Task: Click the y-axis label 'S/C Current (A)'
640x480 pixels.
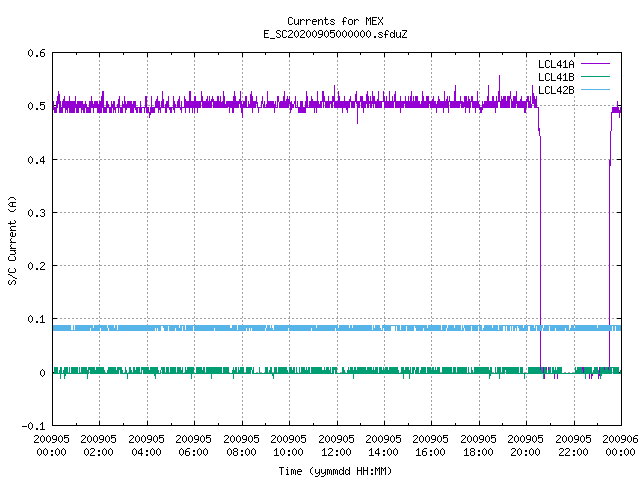Action: coord(12,241)
